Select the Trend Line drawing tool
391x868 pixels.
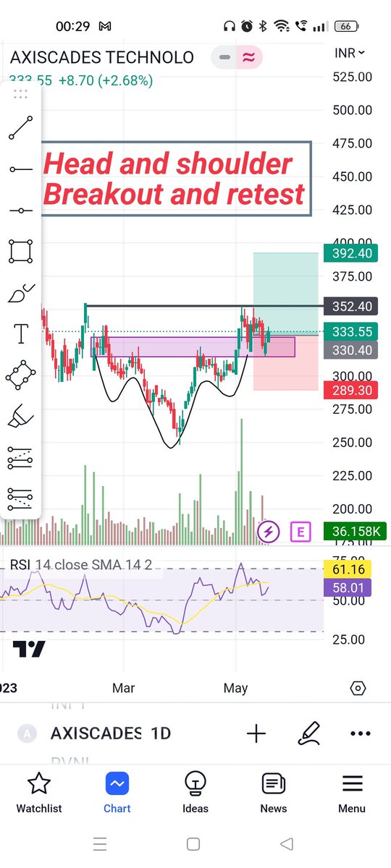click(20, 128)
